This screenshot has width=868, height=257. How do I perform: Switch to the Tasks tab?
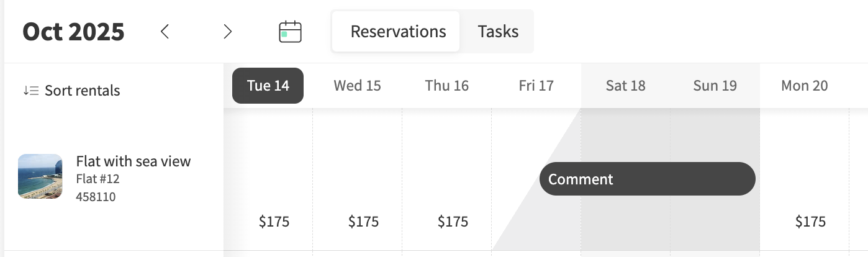coord(498,32)
